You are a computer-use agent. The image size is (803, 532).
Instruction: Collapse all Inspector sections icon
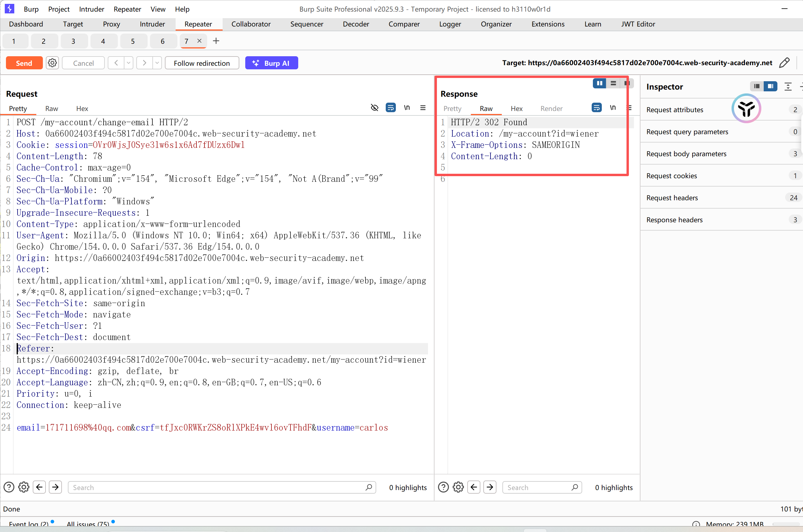click(788, 87)
